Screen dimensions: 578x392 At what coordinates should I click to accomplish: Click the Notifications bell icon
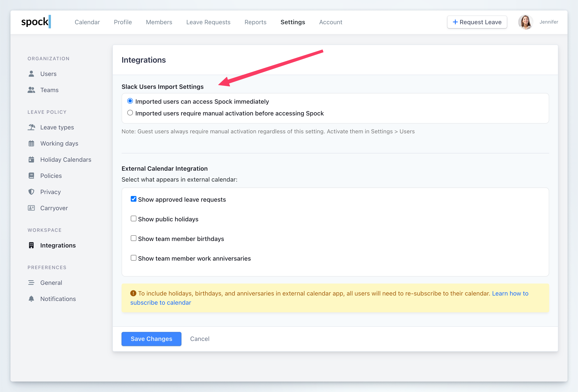31,299
